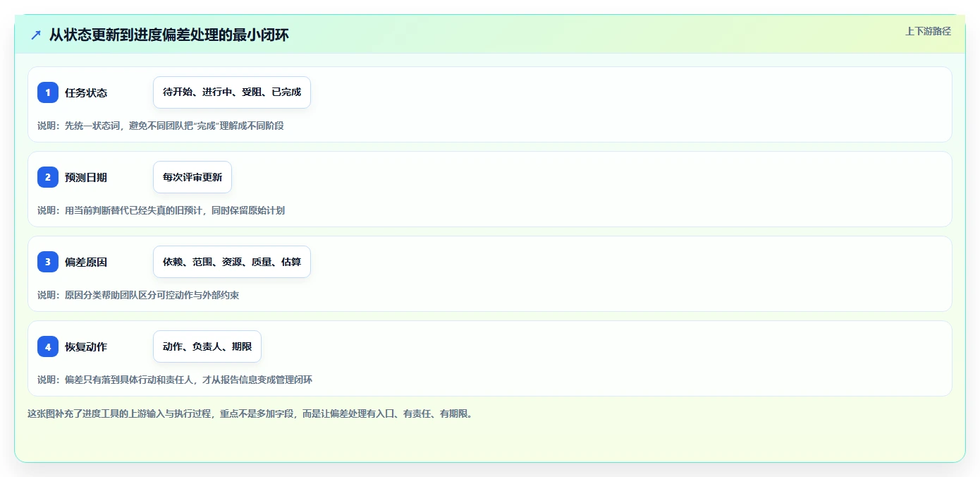The image size is (980, 477).
Task: Click the note starting 偏差只有落到具体行动
Action: [x=175, y=380]
